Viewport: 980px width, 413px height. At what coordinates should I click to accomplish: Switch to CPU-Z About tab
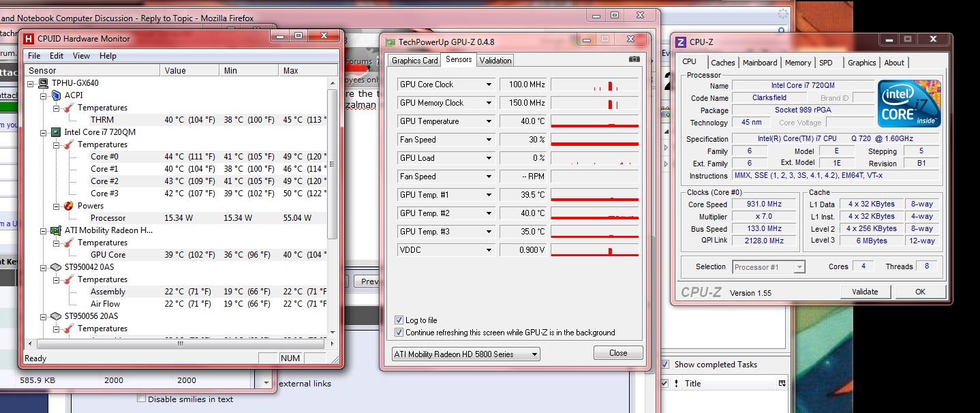point(894,63)
